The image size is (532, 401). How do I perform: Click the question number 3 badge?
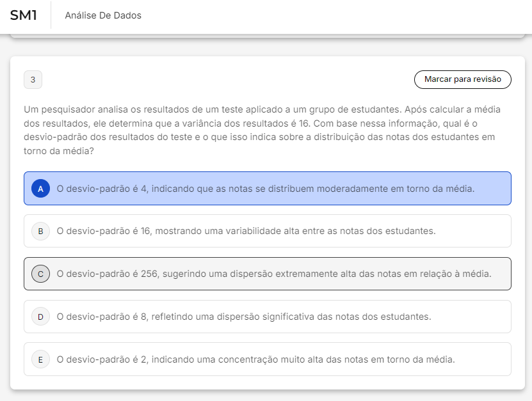[x=33, y=80]
